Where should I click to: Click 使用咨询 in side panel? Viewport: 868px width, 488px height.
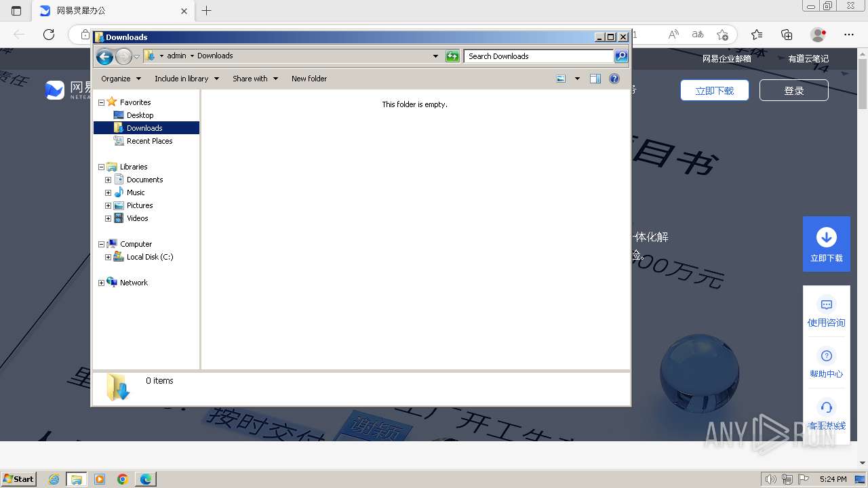point(826,312)
